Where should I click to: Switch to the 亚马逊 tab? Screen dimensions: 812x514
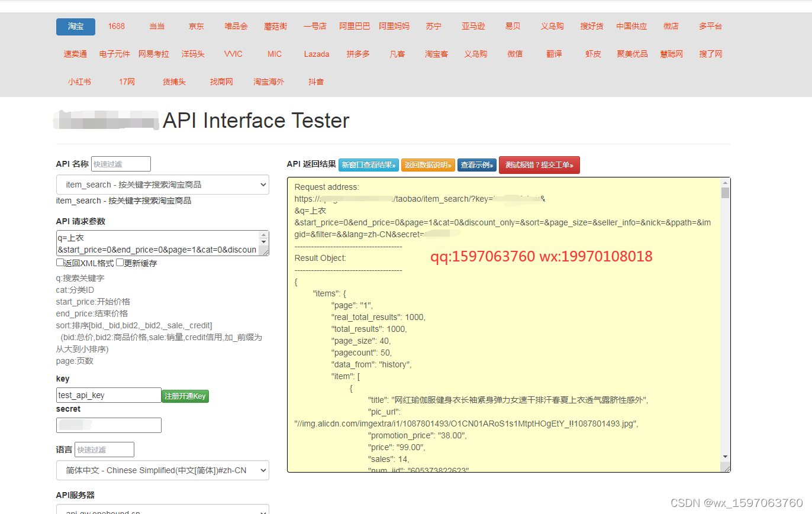pos(473,27)
